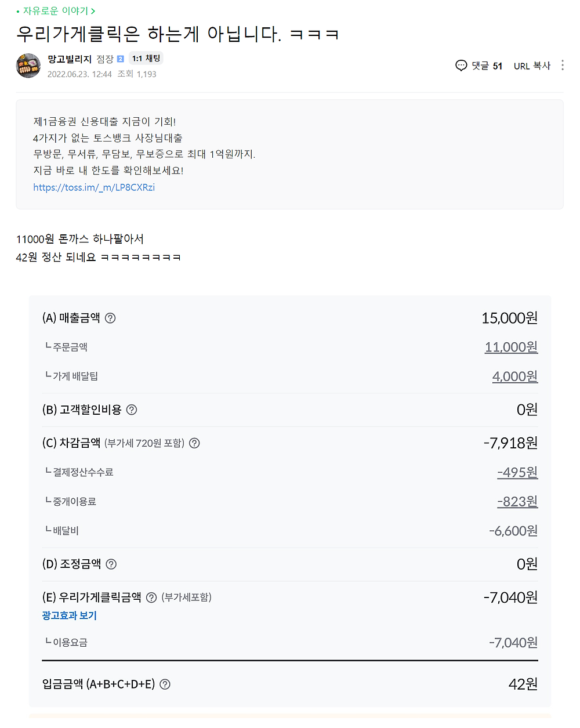
Task: Click the comment bubble icon for 댓글 51
Action: [x=461, y=66]
